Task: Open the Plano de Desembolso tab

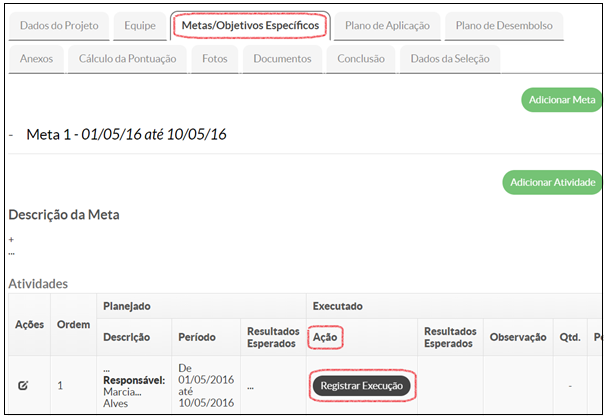Action: 503,25
